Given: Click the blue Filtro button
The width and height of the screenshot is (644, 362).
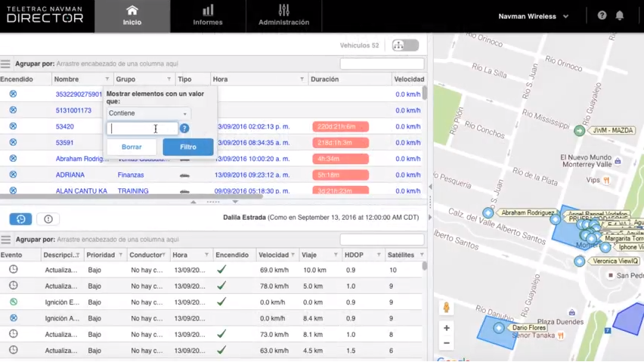Looking at the screenshot, I should click(187, 147).
